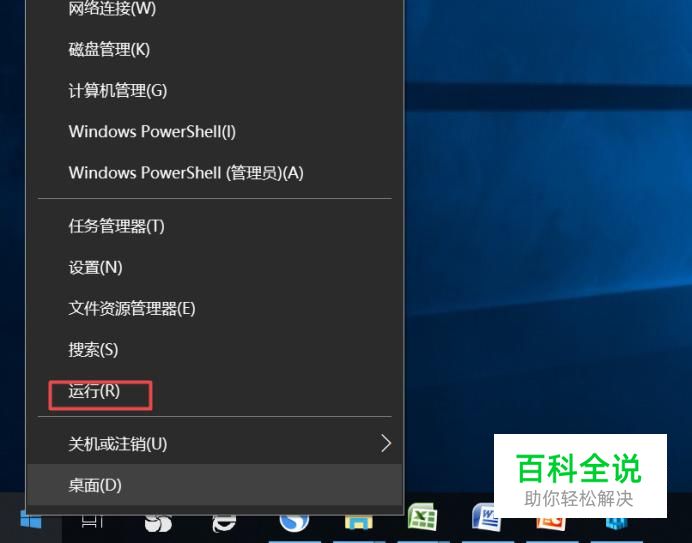Launch Excel from the taskbar
This screenshot has width=692, height=543.
coord(422,517)
